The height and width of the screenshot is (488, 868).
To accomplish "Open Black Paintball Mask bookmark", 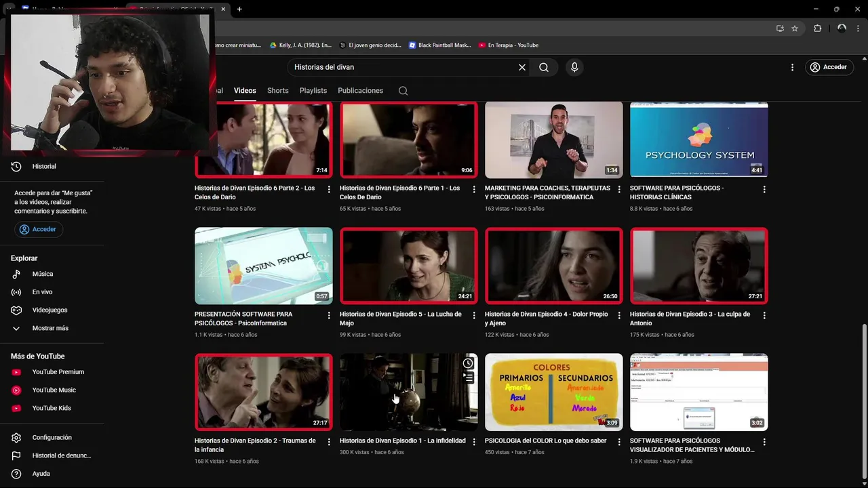I will pyautogui.click(x=439, y=45).
